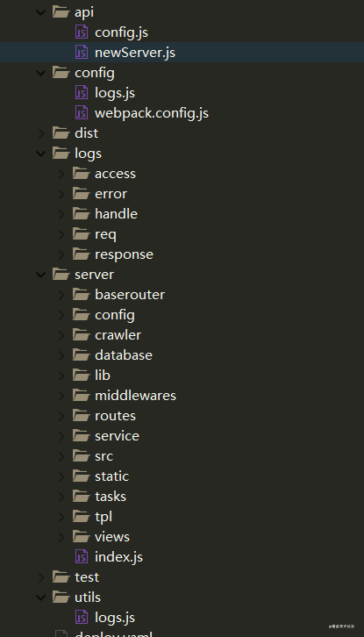Expand the routes folder chevron
The width and height of the screenshot is (364, 637).
pos(61,416)
